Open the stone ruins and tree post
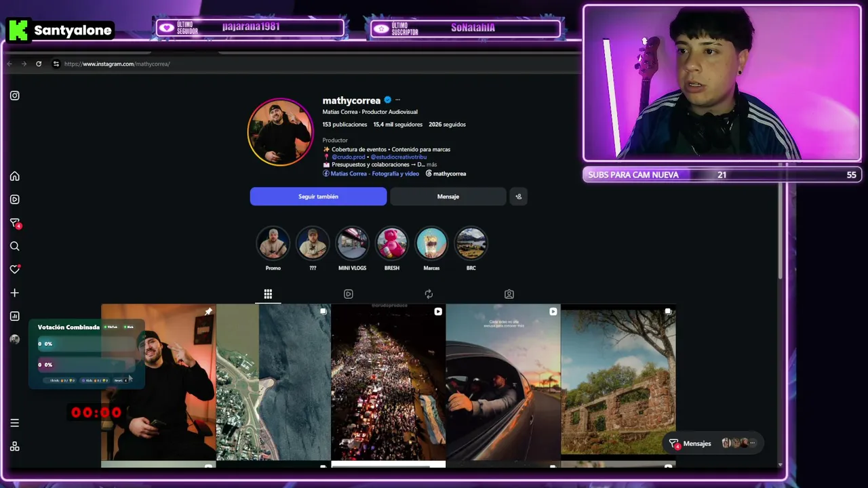 tap(618, 382)
